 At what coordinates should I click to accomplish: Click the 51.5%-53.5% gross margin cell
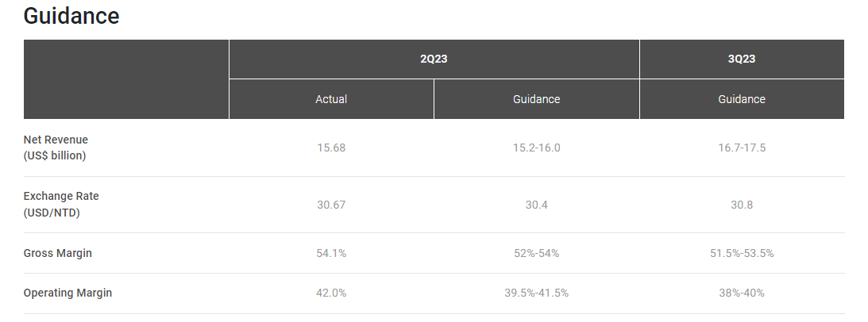(742, 253)
